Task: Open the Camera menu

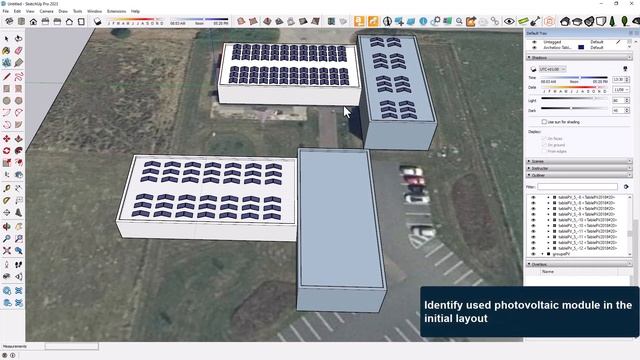Action: point(46,11)
